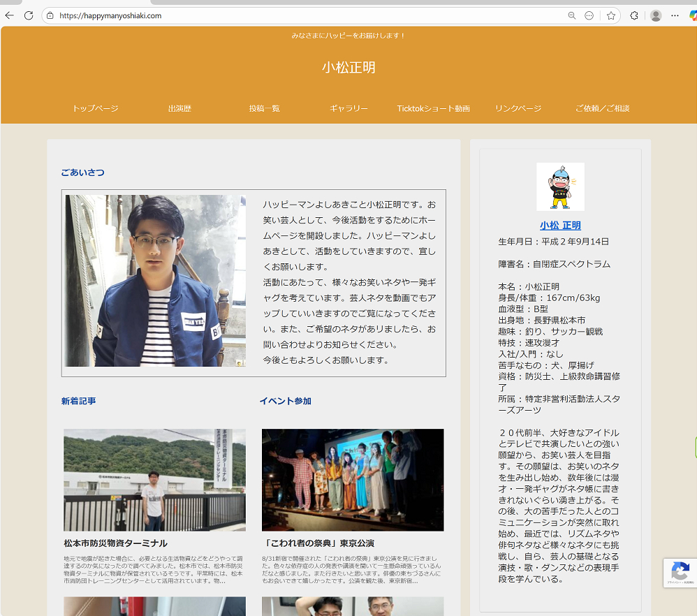Image resolution: width=697 pixels, height=616 pixels.
Task: Click the 「こわれ者の祭典」東京公演 event photo
Action: (353, 480)
